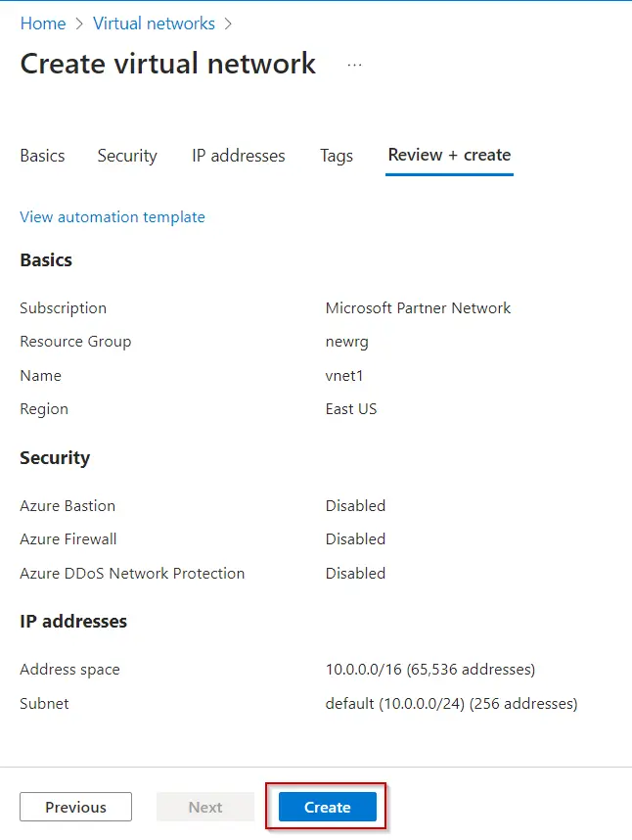
Task: Select the Review + create tab
Action: 449,155
